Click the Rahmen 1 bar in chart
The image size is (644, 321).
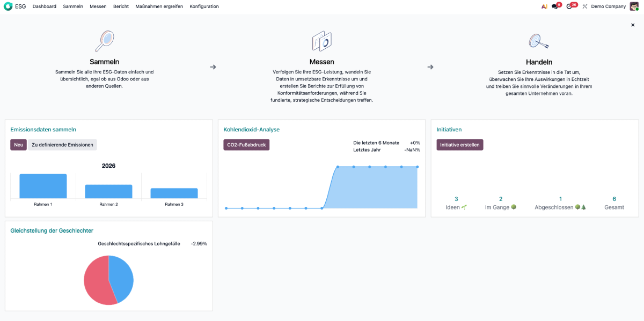coord(43,186)
